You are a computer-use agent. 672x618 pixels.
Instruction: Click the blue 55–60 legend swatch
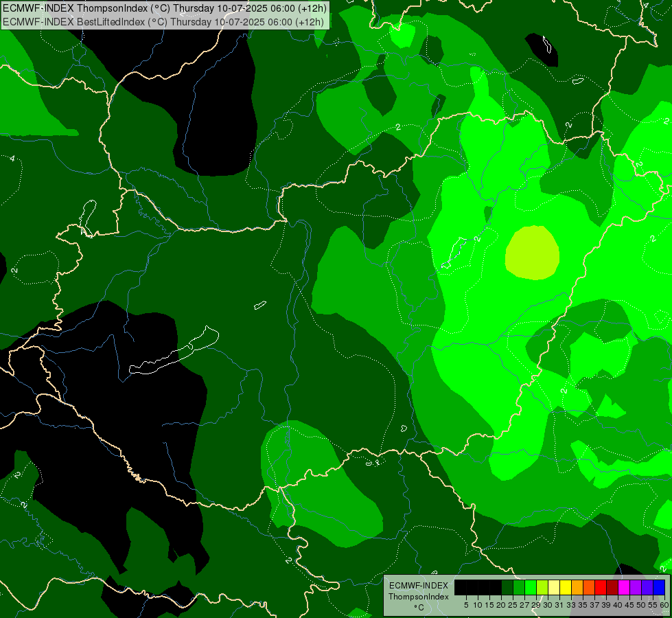pos(659,587)
